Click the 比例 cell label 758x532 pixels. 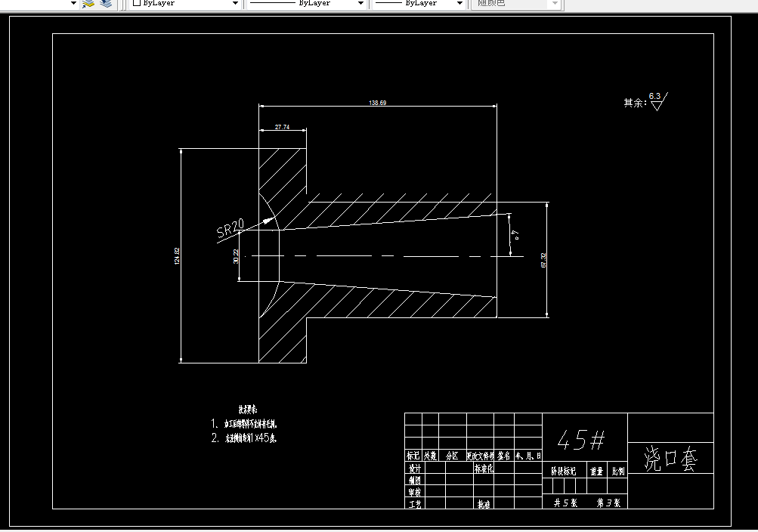618,471
